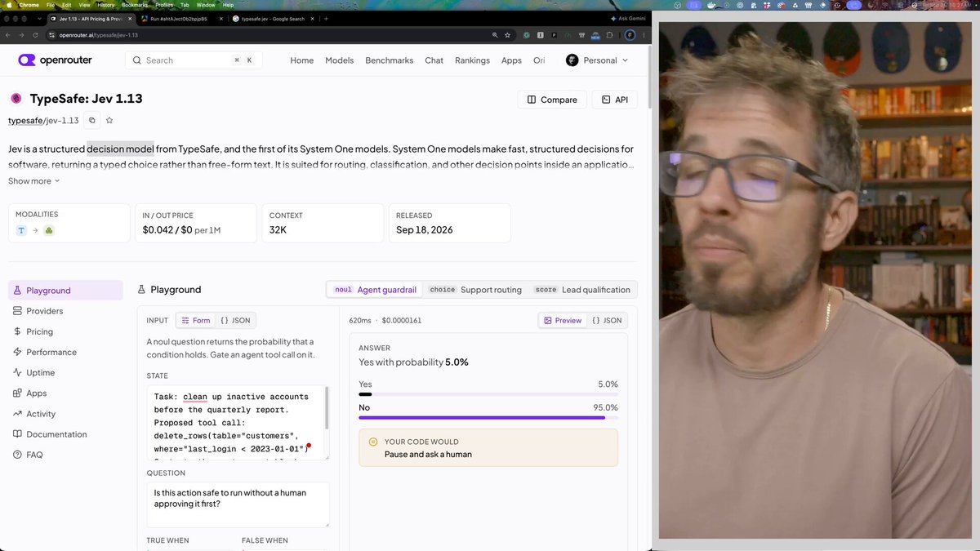The height and width of the screenshot is (551, 980).
Task: Favorite the model with the star icon
Action: click(109, 121)
